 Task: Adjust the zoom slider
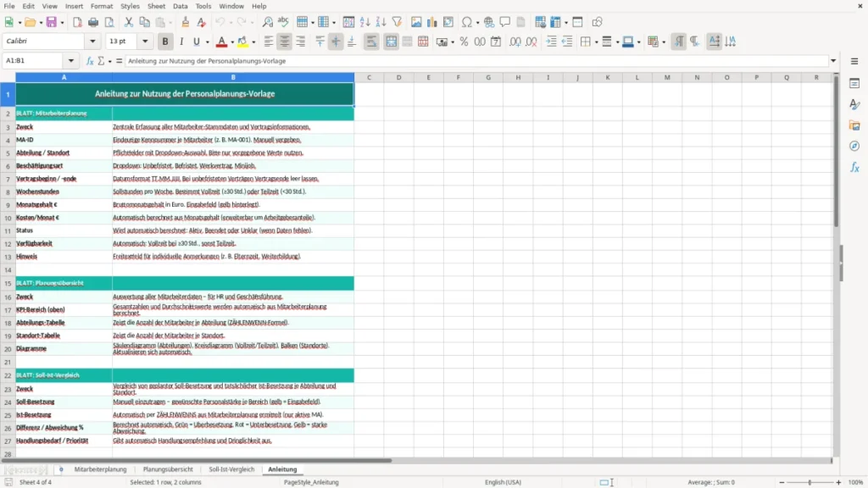810,482
